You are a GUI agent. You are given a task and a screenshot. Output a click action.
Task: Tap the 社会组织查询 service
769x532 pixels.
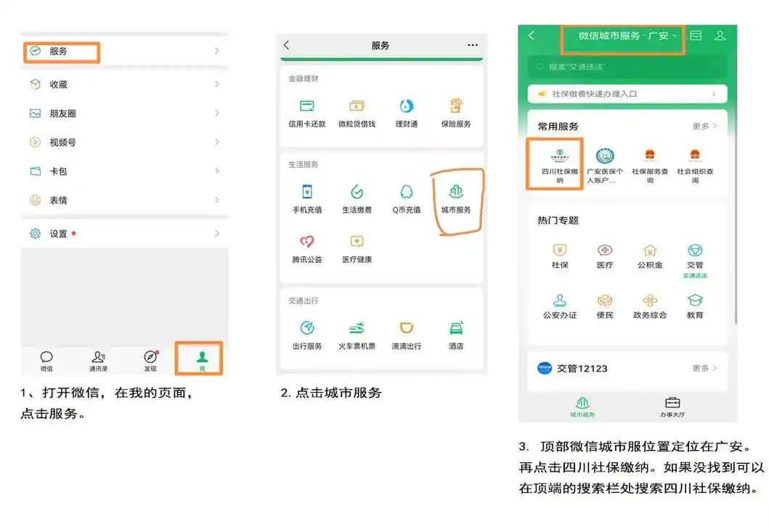coord(695,165)
